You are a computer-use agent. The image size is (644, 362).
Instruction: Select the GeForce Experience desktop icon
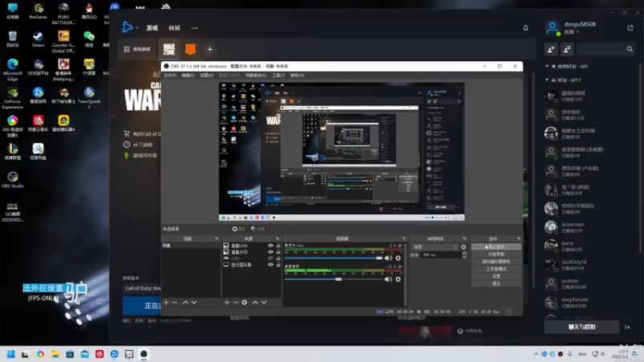coord(12,98)
